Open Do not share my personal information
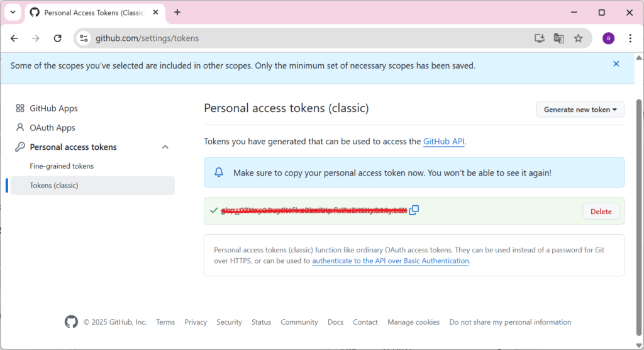The height and width of the screenshot is (350, 644). 510,322
